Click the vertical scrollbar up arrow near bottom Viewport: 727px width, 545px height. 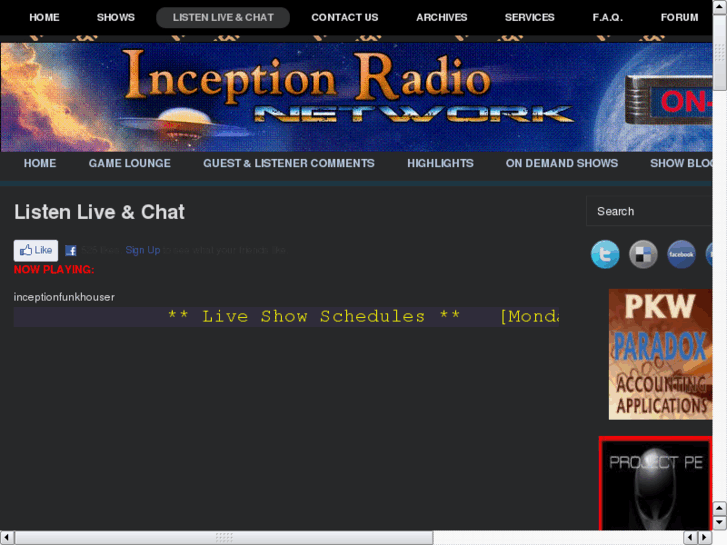click(720, 509)
